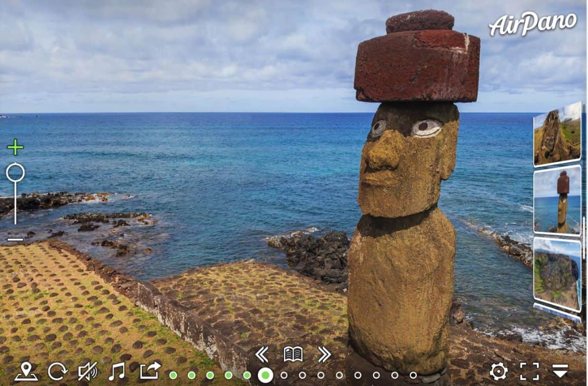Go to next panorama double chevron
Viewport: 588px width, 386px height.
pos(324,354)
